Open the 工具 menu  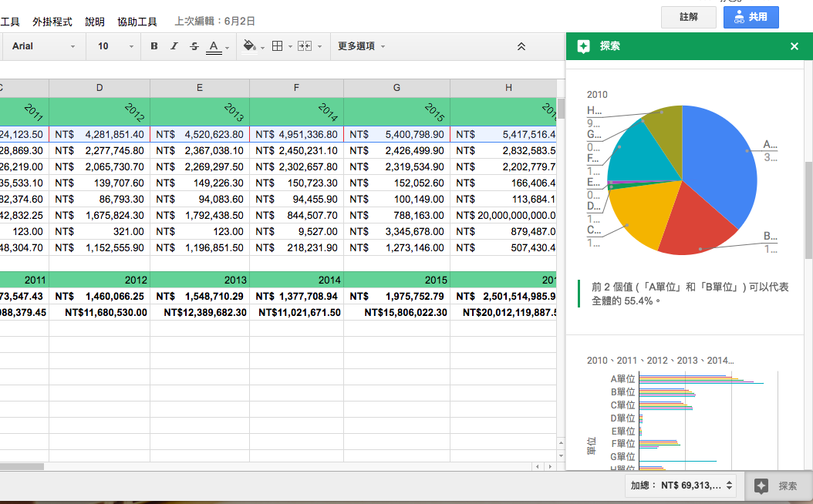click(9, 22)
